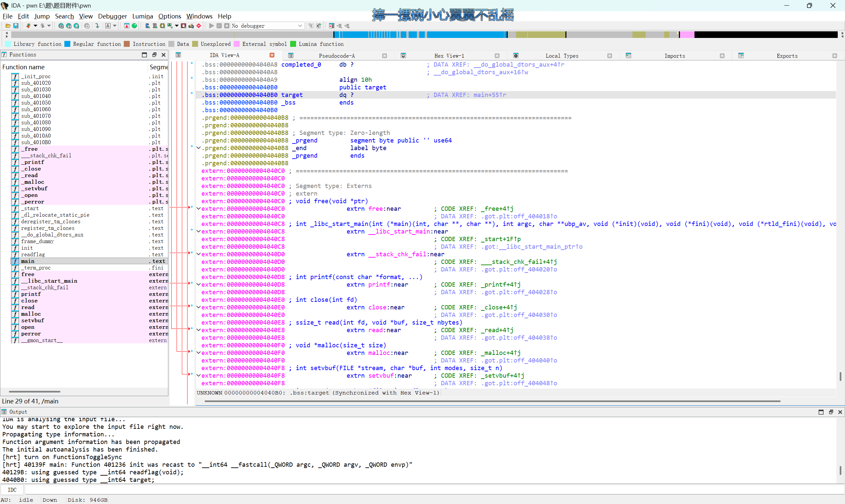
Task: Click the Save database icon
Action: pyautogui.click(x=16, y=26)
